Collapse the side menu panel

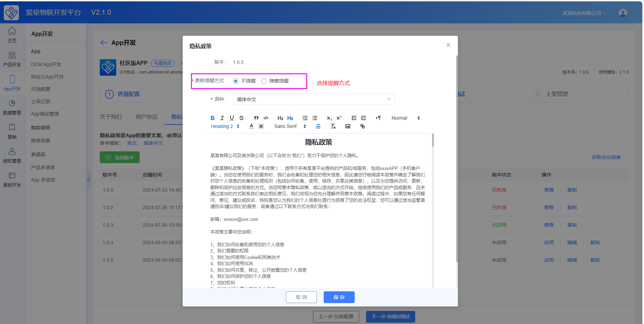tap(88, 179)
